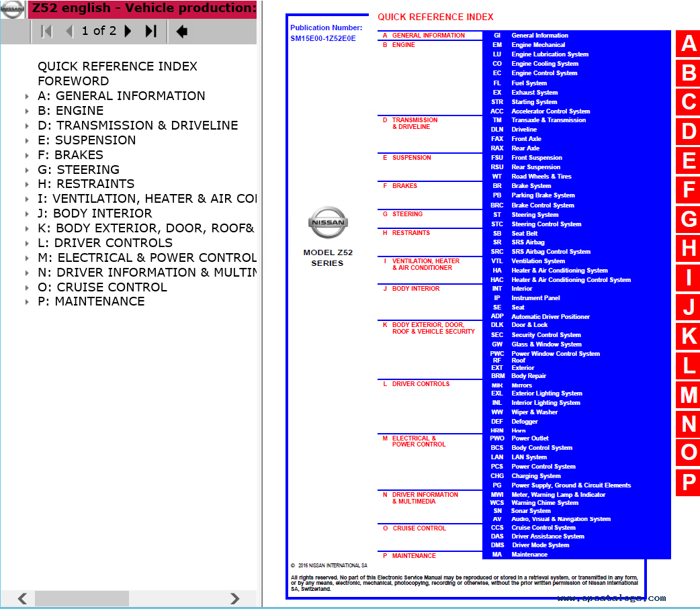700x609 pixels.
Task: Open Automatic Driver Positioner link
Action: (550, 317)
